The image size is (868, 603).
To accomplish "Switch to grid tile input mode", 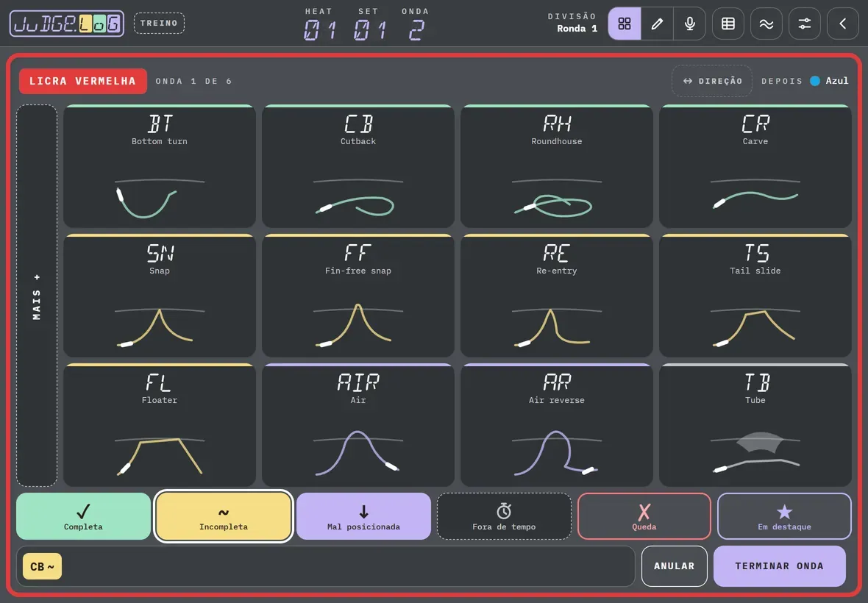I will pos(625,24).
